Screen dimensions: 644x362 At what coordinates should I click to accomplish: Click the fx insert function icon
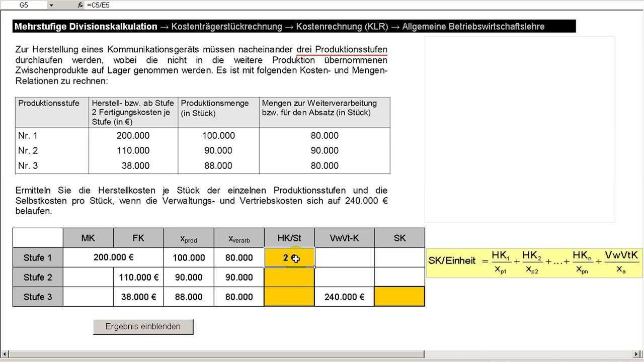tap(80, 5)
